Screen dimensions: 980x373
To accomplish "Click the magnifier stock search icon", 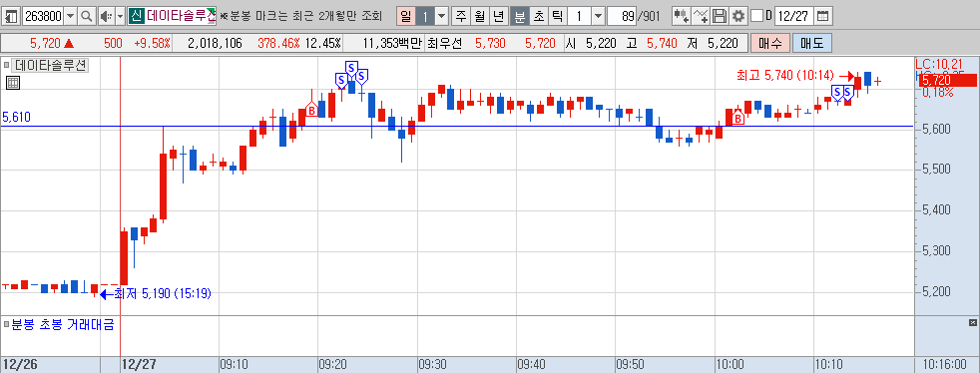I will 87,16.
